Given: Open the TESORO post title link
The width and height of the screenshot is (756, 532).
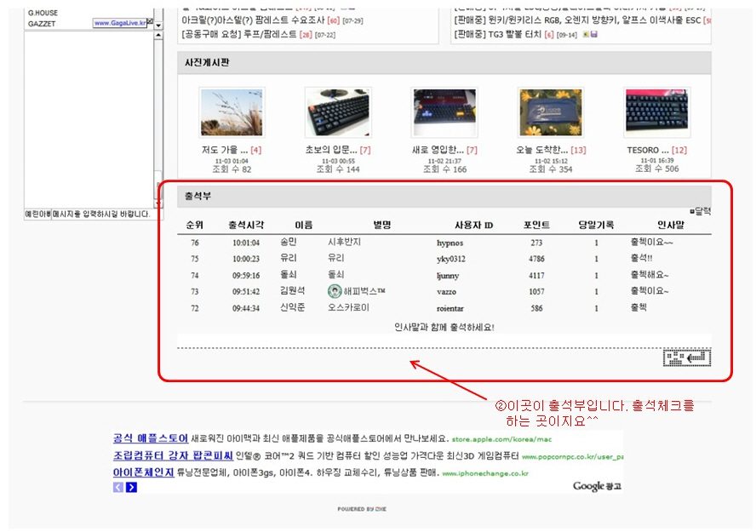Looking at the screenshot, I should click(648, 150).
